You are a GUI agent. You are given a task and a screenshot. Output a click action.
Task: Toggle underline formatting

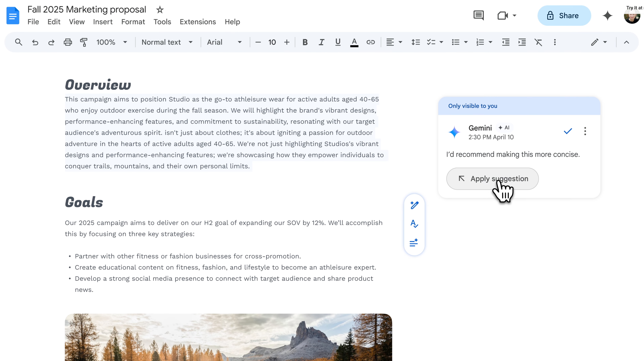coord(338,42)
